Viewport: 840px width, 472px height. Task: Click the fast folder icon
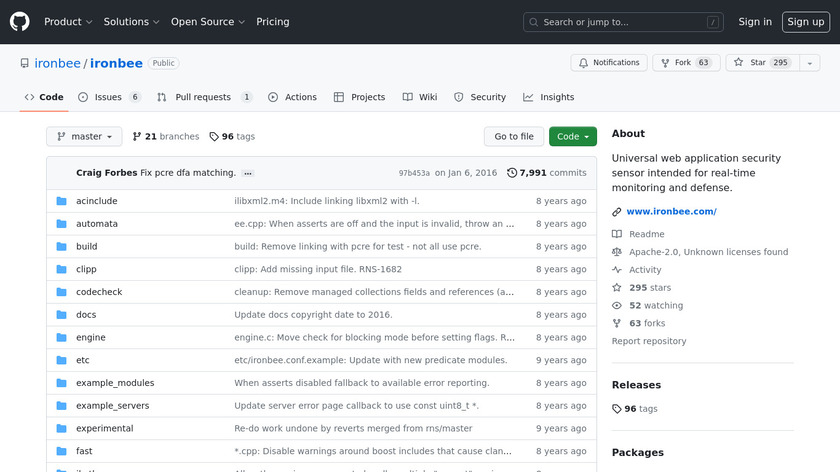(x=62, y=452)
